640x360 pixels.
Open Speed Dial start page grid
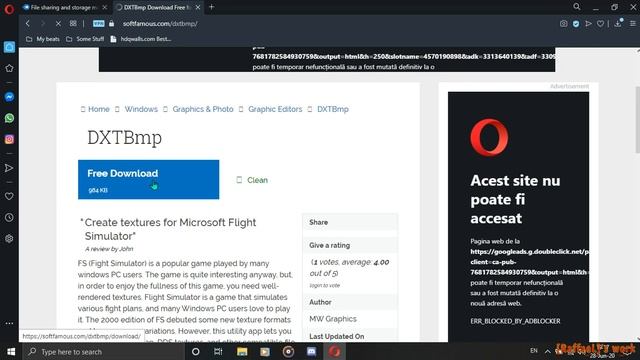click(x=73, y=24)
